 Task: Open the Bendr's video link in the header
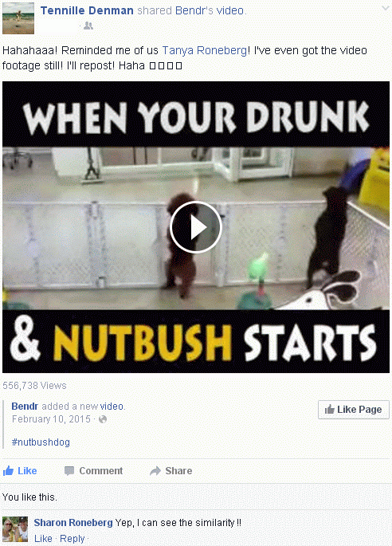click(210, 10)
